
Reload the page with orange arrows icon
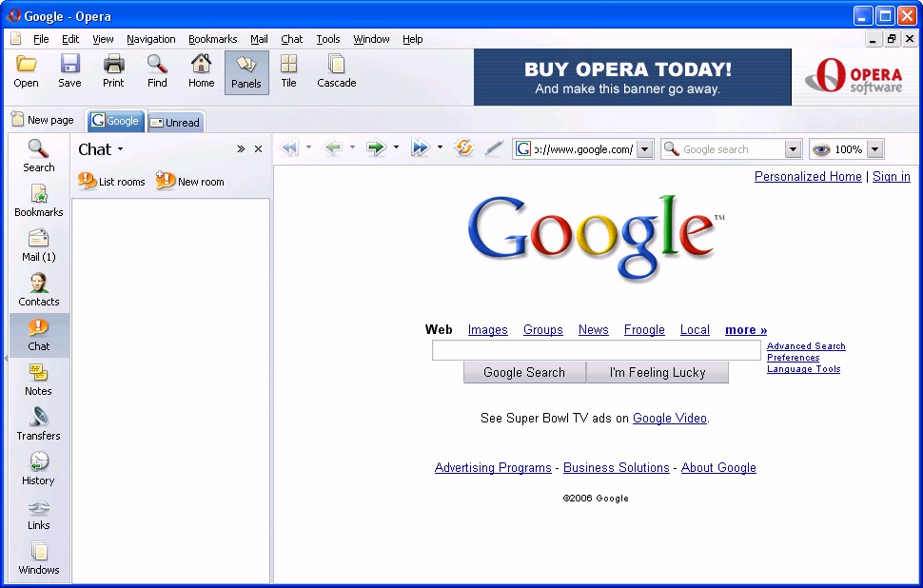click(463, 147)
